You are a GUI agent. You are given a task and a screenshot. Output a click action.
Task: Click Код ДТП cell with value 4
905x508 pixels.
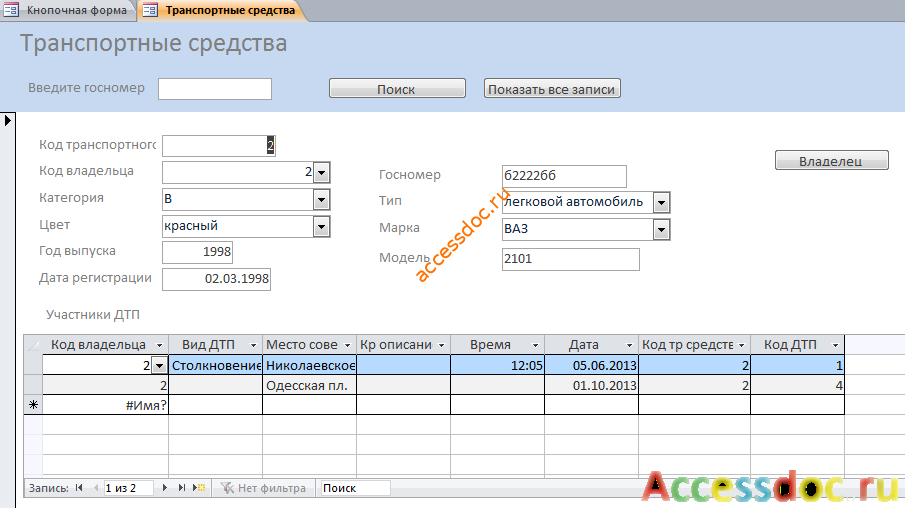click(x=798, y=385)
